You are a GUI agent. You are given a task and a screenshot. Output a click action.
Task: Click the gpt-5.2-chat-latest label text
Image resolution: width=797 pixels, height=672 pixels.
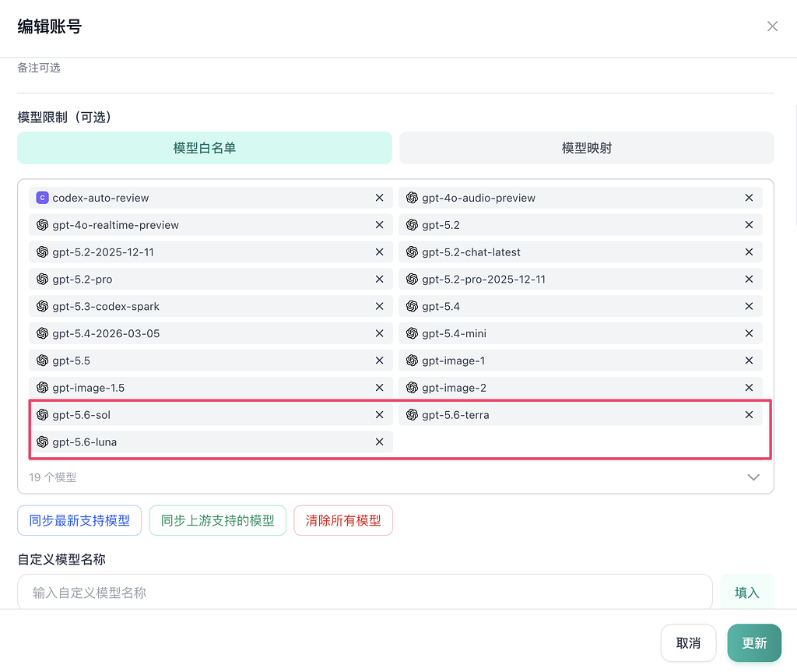471,252
